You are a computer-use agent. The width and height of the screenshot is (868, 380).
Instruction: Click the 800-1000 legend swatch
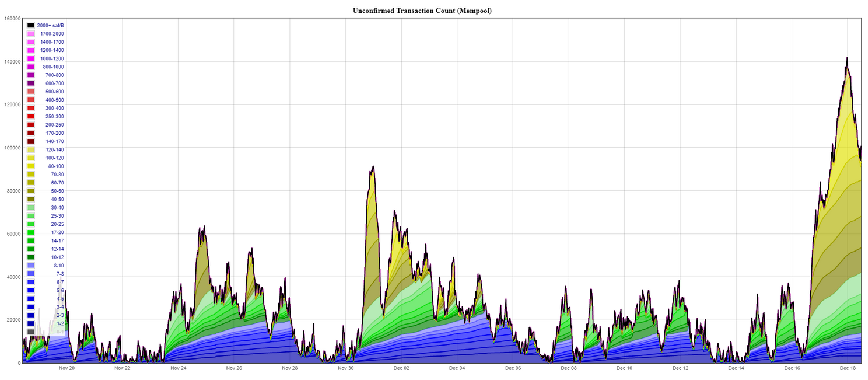pyautogui.click(x=31, y=67)
